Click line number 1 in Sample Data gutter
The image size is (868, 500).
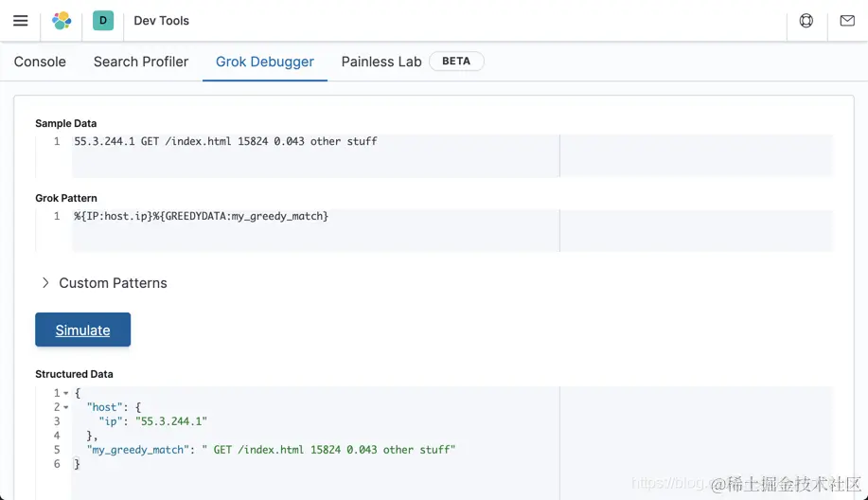[57, 141]
